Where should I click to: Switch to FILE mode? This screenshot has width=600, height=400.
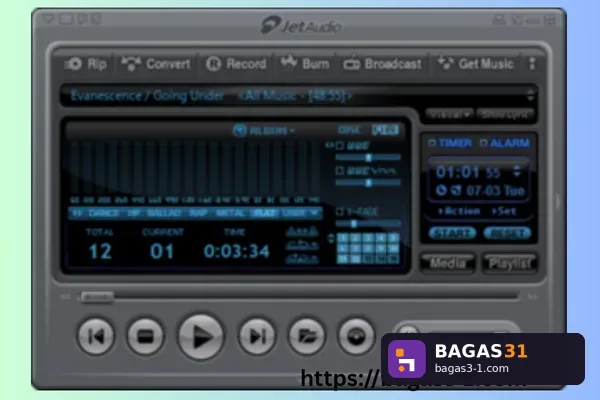pos(385,130)
